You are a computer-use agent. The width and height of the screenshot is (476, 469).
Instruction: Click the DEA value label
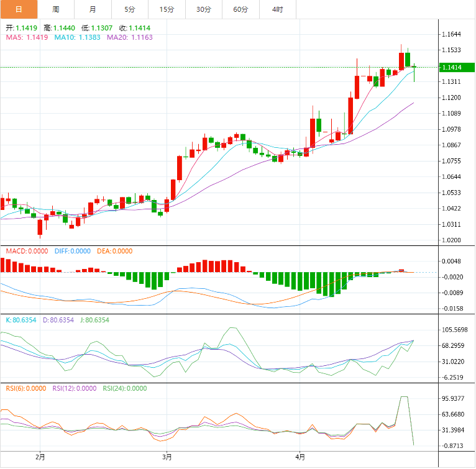click(114, 251)
